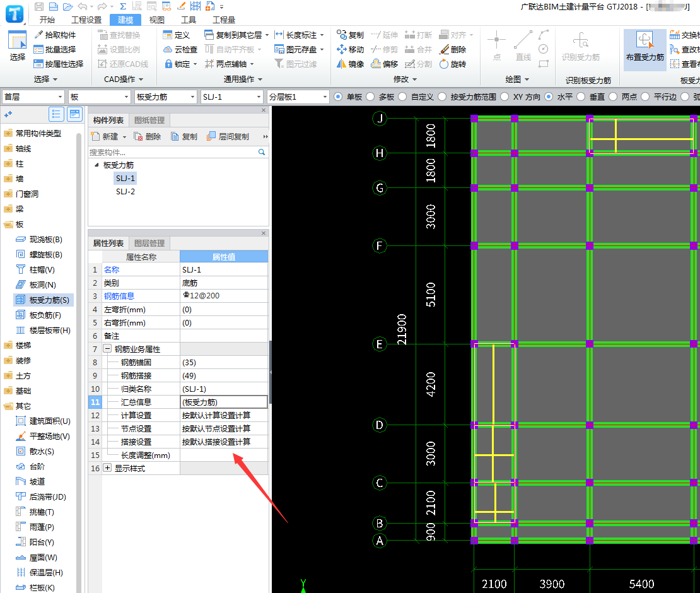Click 层间复制 inter-floor copy in list panel
Viewport: 700px width, 593px height.
pos(228,137)
